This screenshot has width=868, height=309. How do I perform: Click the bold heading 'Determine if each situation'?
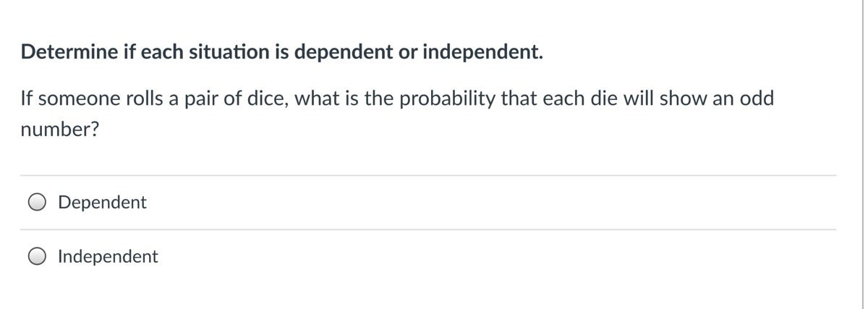click(x=145, y=53)
